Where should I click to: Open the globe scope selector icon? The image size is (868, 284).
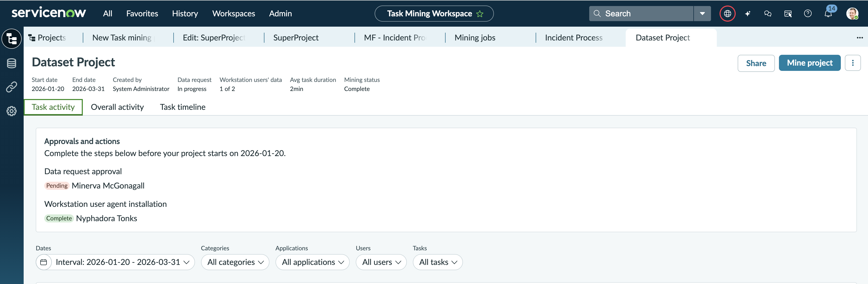pyautogui.click(x=728, y=14)
